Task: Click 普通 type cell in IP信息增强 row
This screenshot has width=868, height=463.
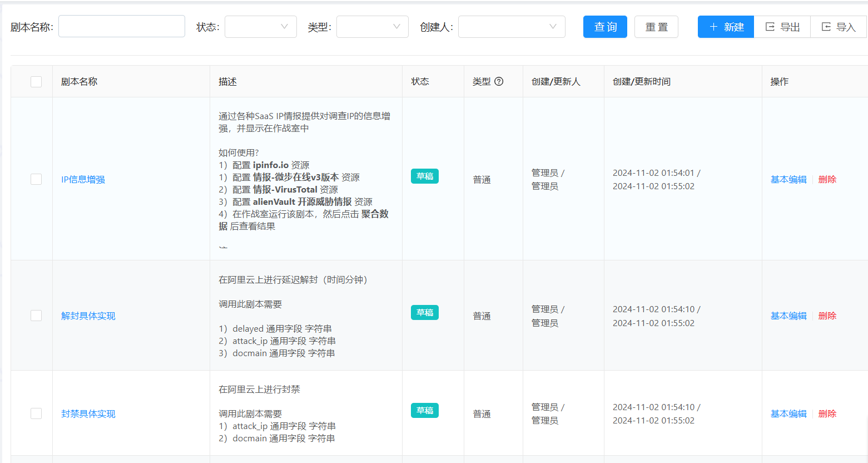Action: tap(482, 179)
